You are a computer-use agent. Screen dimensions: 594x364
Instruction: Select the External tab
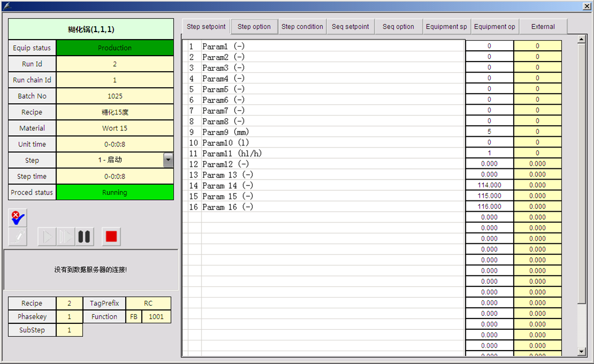543,27
